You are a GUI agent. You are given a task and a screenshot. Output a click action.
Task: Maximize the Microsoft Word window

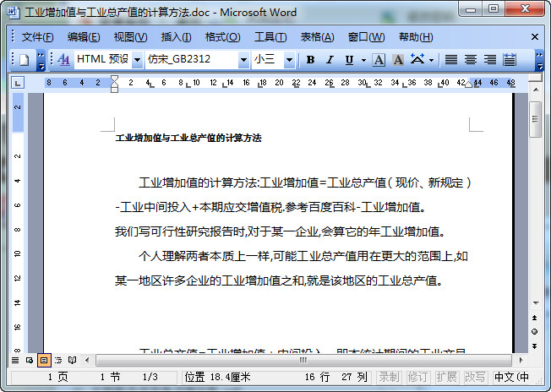494,8
